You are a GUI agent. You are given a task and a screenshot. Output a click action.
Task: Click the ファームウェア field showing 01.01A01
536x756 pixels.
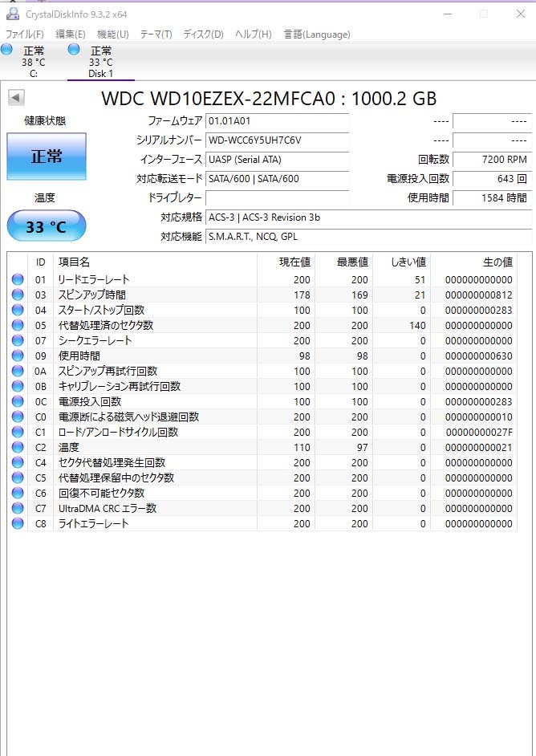[x=277, y=121]
